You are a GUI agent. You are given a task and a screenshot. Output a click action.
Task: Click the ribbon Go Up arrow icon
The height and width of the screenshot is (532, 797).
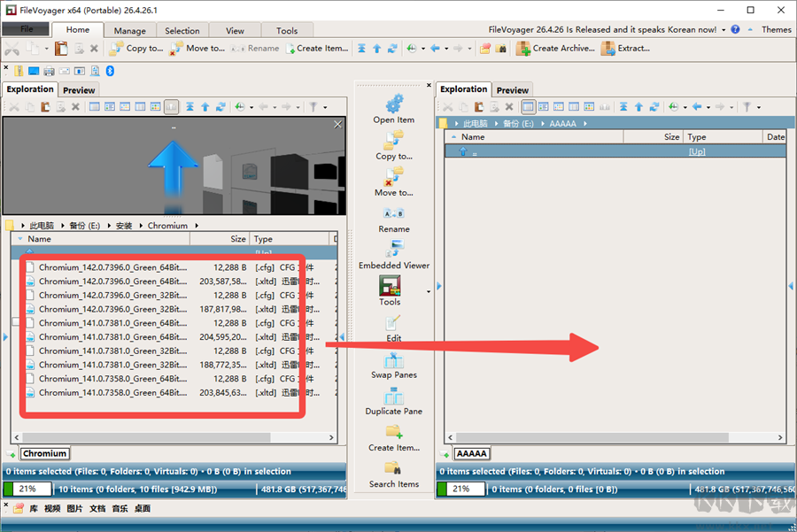(376, 49)
